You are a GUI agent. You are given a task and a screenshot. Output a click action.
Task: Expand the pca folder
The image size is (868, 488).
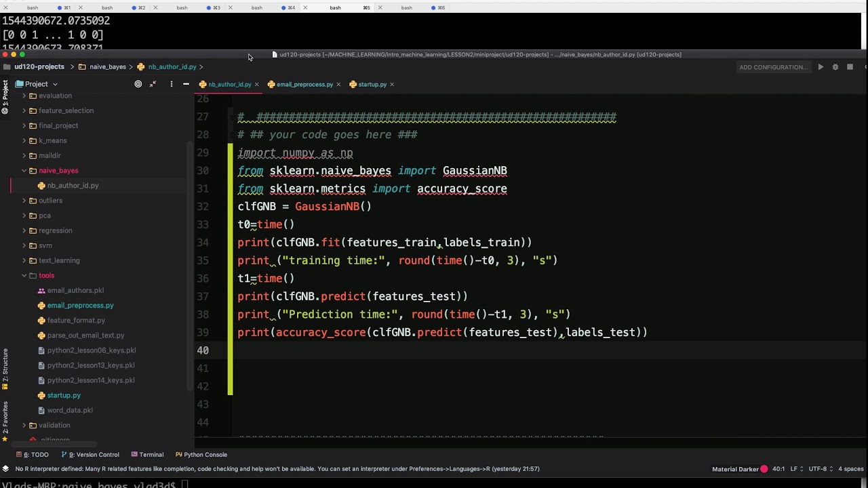pyautogui.click(x=24, y=216)
